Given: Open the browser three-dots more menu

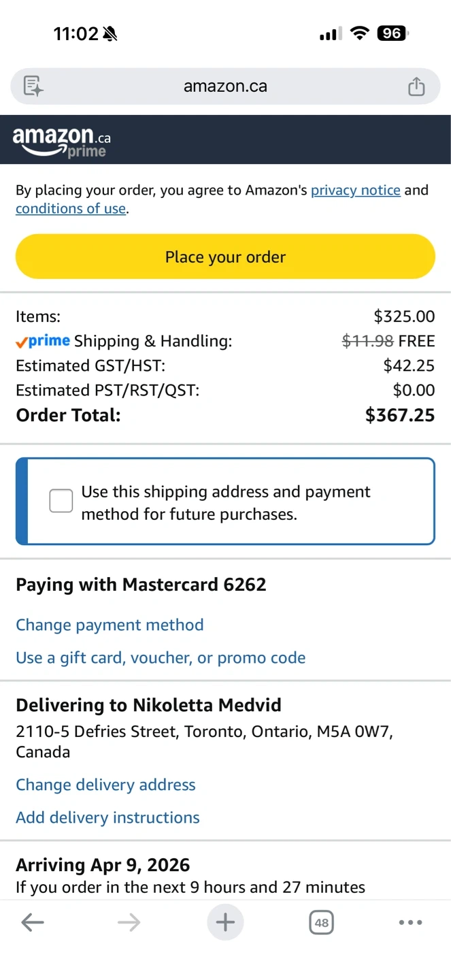Looking at the screenshot, I should pos(410,923).
